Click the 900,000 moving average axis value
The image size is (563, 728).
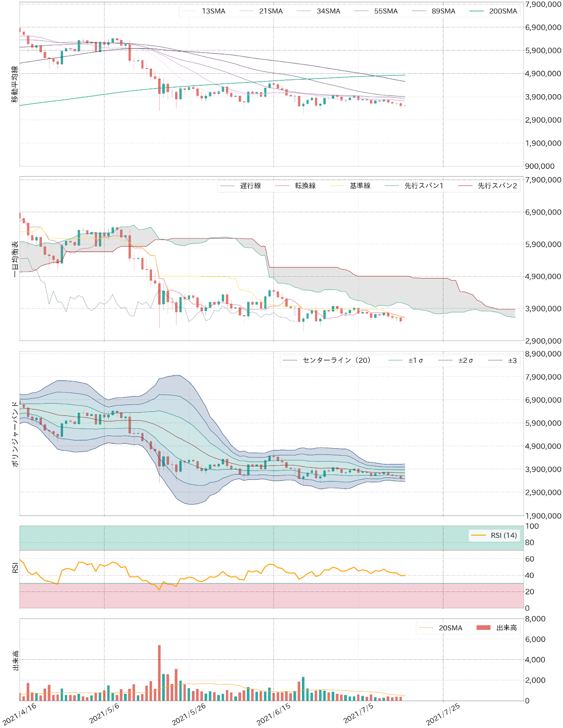[540, 166]
